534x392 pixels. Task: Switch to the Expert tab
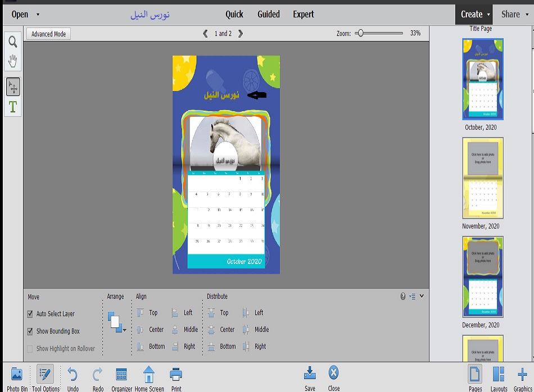coord(303,15)
